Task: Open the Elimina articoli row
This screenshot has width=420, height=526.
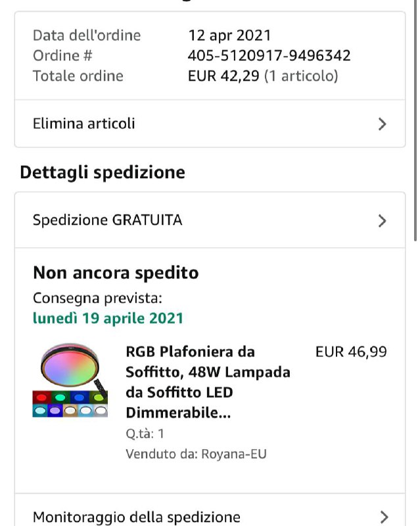Action: pyautogui.click(x=84, y=124)
